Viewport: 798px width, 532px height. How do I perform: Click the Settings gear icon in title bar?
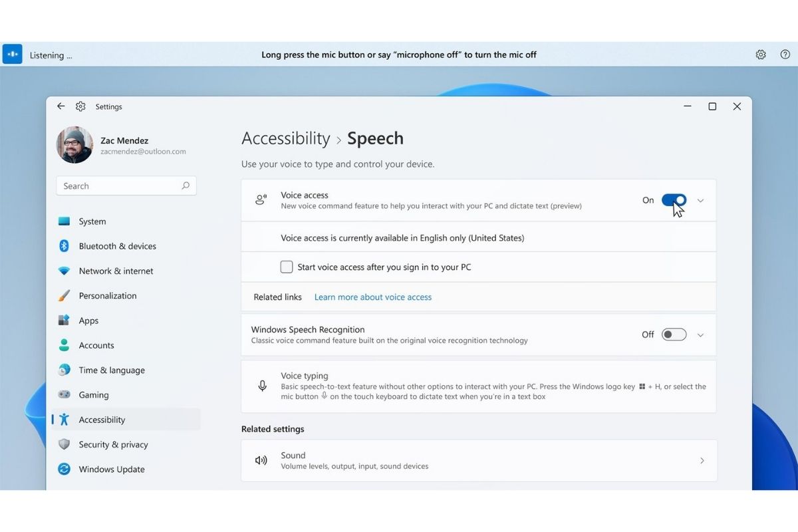coord(80,106)
